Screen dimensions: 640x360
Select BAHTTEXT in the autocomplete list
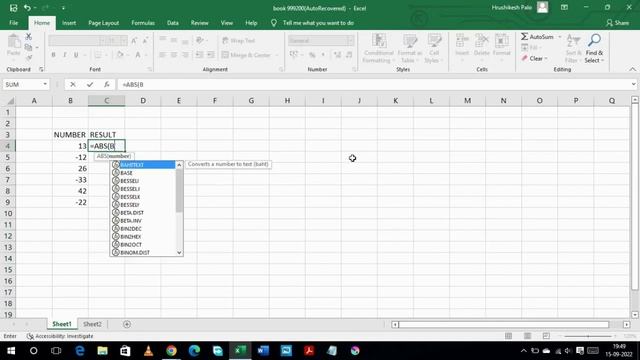(143, 164)
